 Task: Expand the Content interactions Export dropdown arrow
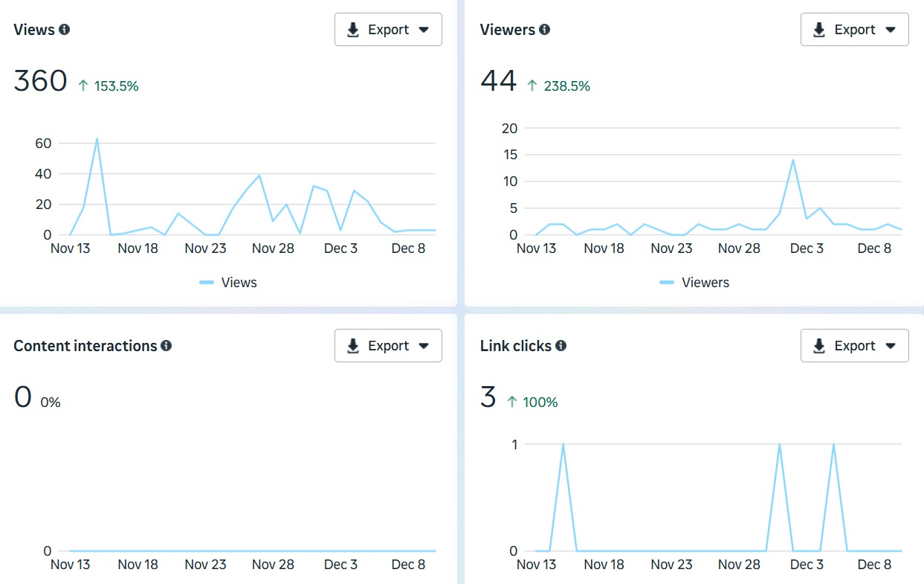click(x=424, y=346)
